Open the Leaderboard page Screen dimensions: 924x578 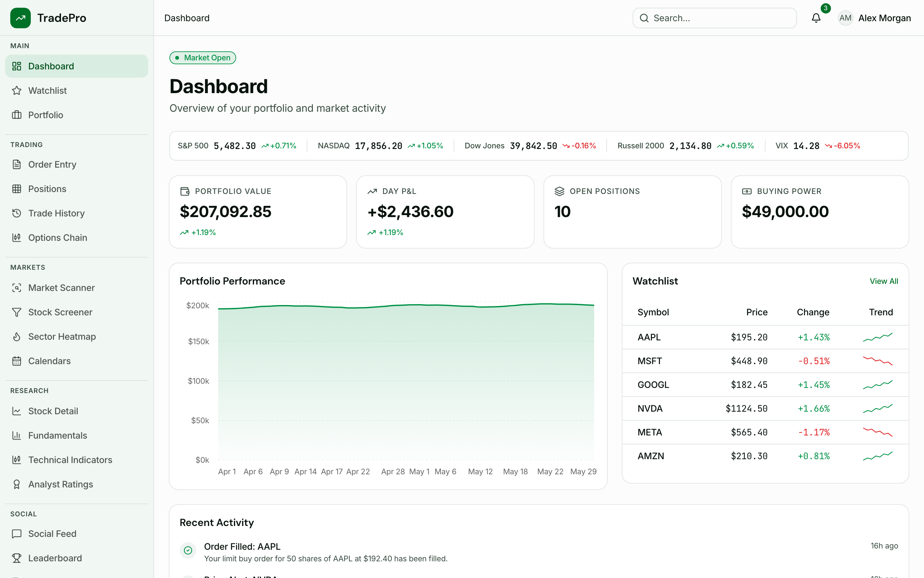[77, 558]
